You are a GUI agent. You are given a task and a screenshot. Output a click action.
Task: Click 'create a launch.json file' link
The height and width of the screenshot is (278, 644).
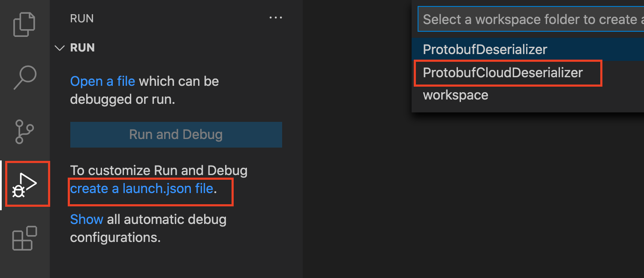point(141,188)
